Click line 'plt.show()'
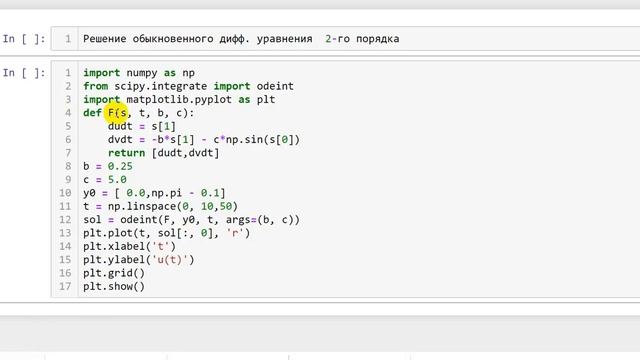Image resolution: width=640 pixels, height=360 pixels. [114, 287]
